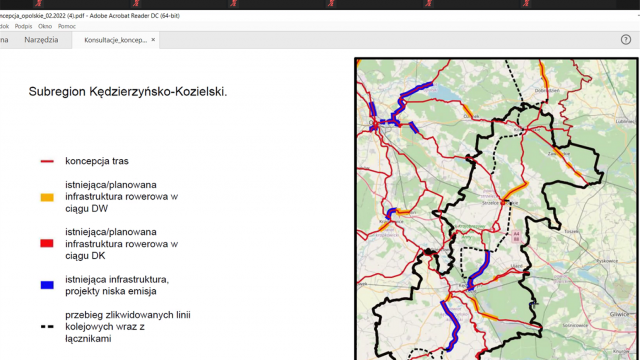Switch to the Narzędzia tab
Image resolution: width=640 pixels, height=360 pixels.
coord(41,40)
